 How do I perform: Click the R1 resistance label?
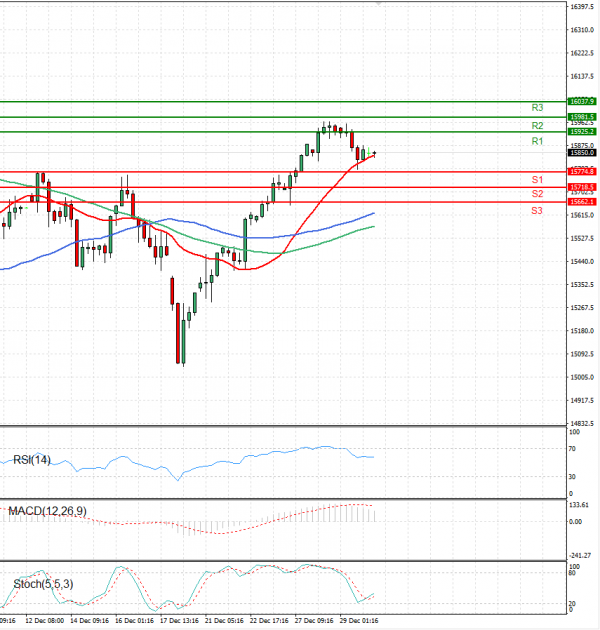click(x=537, y=142)
